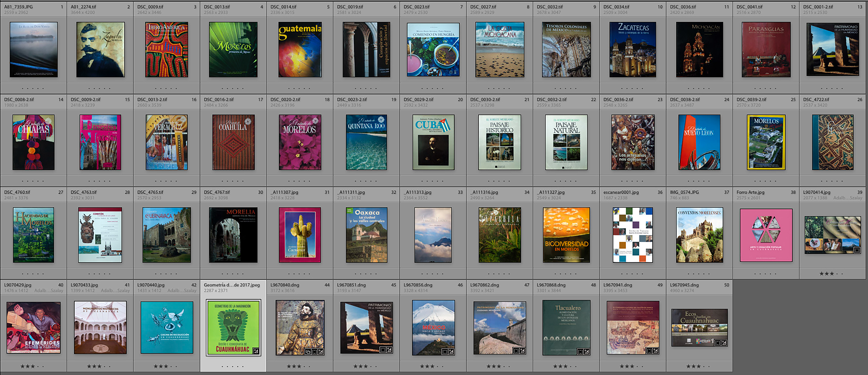Click the crop badge on L9670840.dng thumbnail
868x375 pixels.
tap(315, 352)
